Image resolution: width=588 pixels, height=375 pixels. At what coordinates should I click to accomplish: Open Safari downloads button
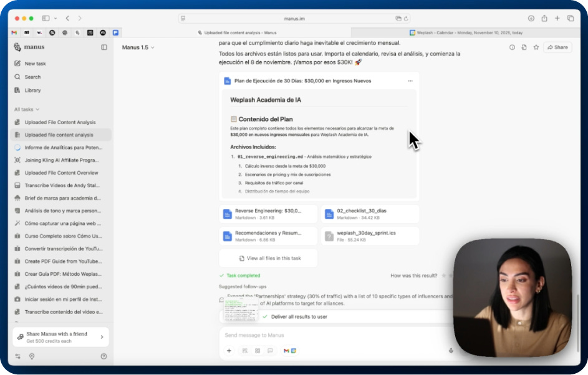click(531, 18)
